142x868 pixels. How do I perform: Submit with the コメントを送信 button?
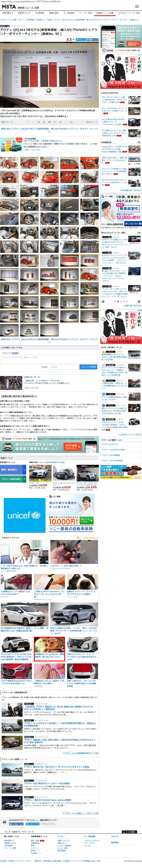pyautogui.click(x=89, y=367)
